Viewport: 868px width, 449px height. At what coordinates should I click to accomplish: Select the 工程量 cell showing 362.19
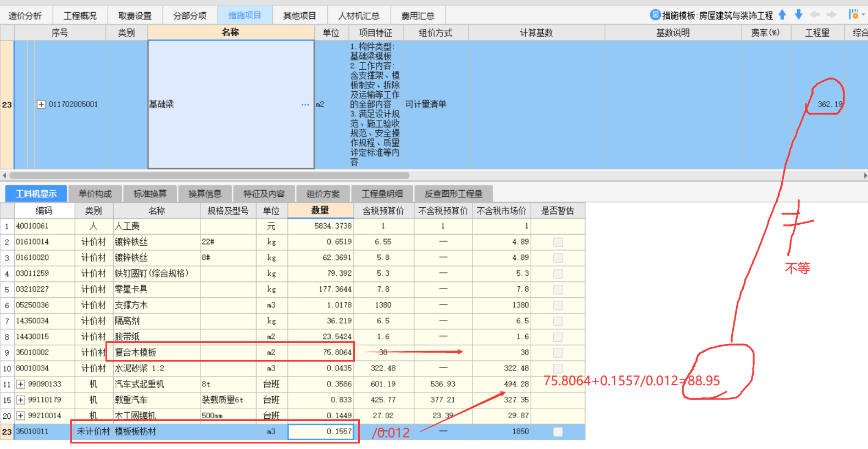(817, 104)
